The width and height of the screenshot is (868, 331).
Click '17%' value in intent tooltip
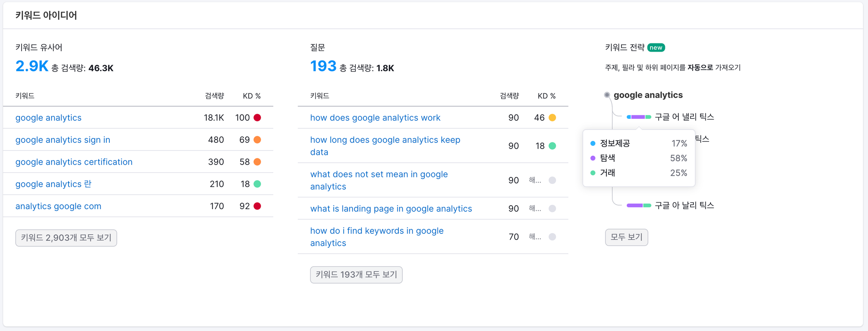pos(679,143)
